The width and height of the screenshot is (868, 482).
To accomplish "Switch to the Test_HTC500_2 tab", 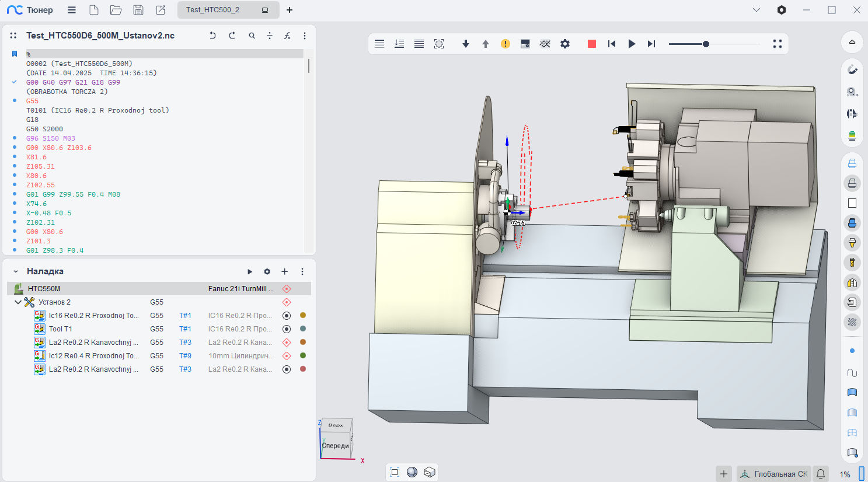I will (x=213, y=10).
